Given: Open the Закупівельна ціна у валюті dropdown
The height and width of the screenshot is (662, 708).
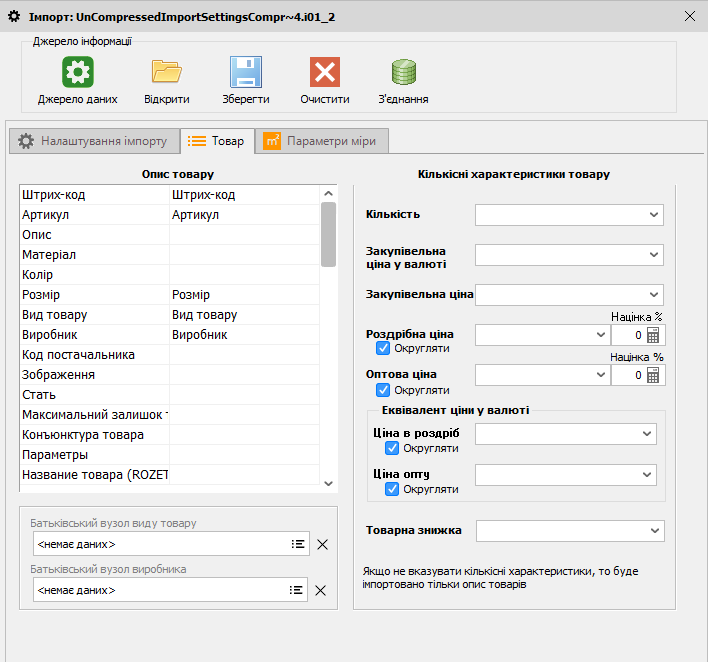Looking at the screenshot, I should (654, 255).
